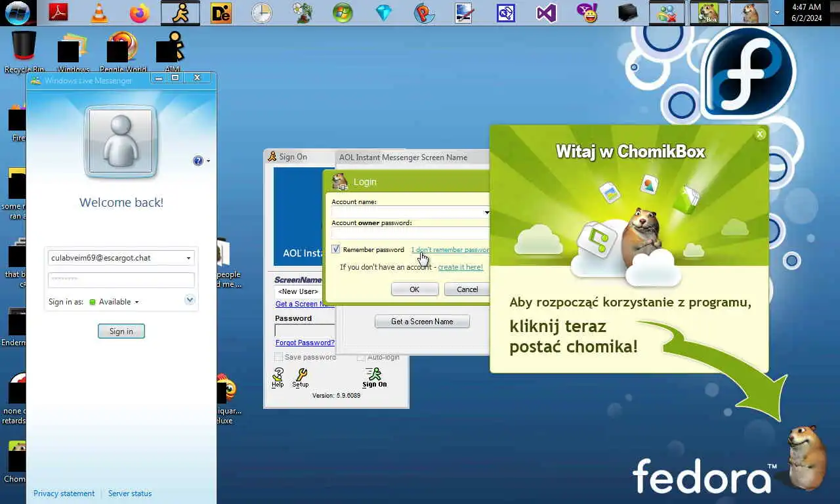This screenshot has height=504, width=840.
Task: Open the People World desktop shortcut
Action: (123, 52)
